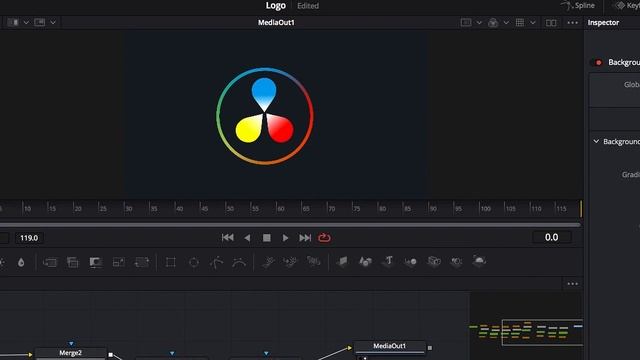Play the composition forward
The height and width of the screenshot is (360, 640).
coord(285,238)
